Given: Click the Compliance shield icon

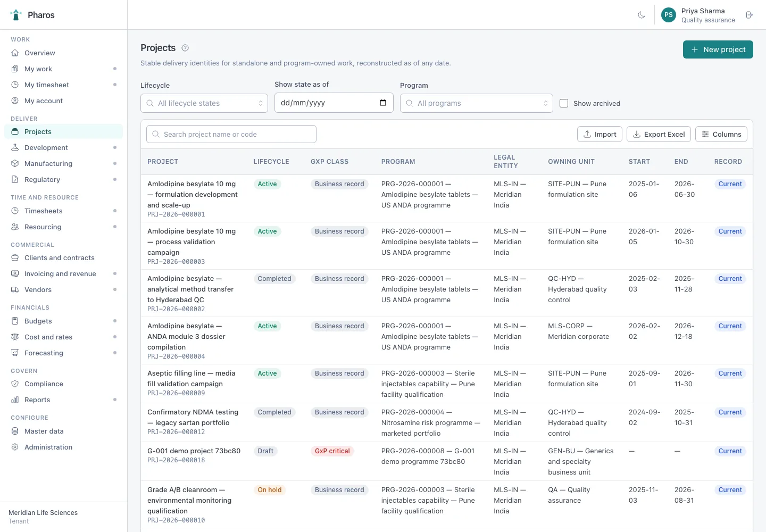Looking at the screenshot, I should click(15, 384).
